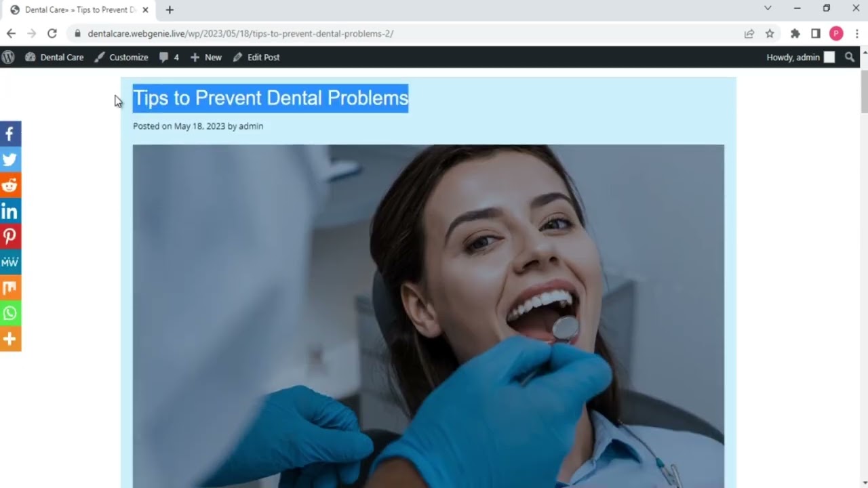This screenshot has width=868, height=488.
Task: Click the address bar URL
Action: pyautogui.click(x=241, y=33)
